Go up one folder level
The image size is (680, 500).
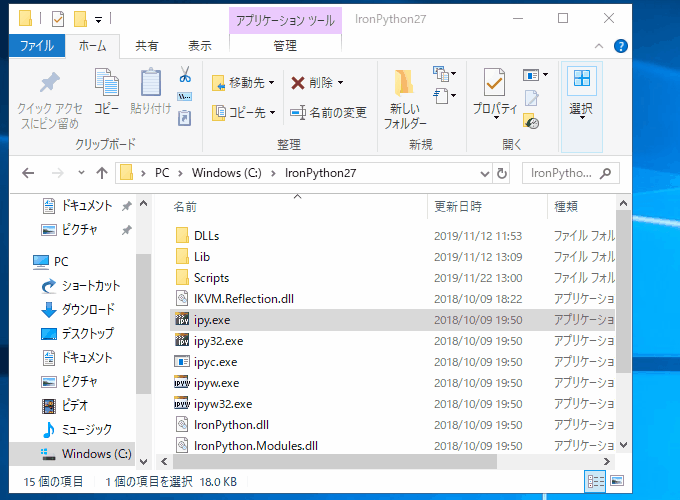(102, 173)
